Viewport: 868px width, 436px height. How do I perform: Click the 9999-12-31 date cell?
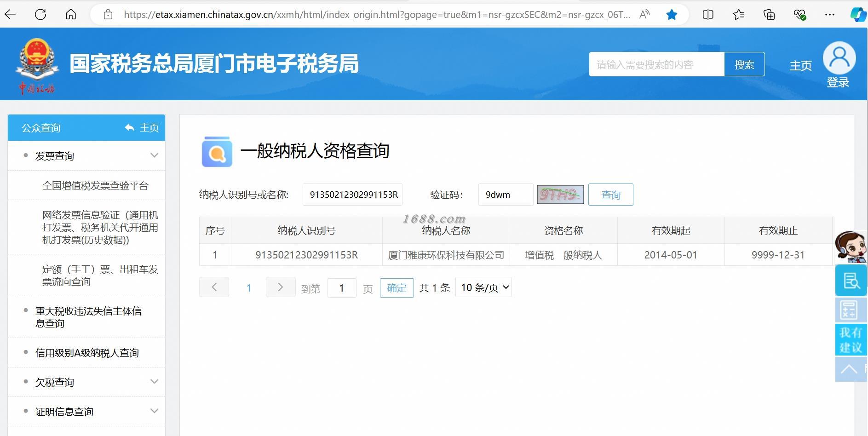pos(778,255)
